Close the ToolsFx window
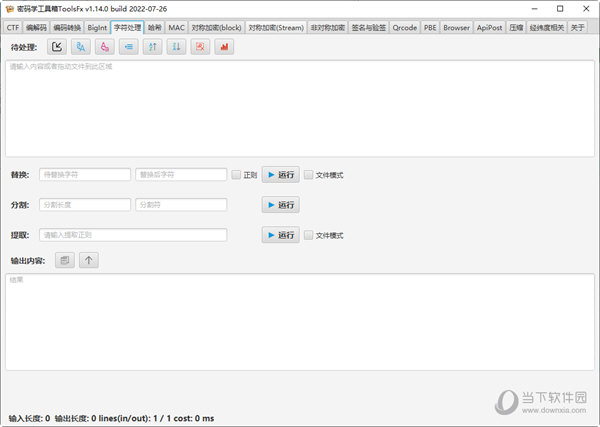600x427 pixels. (586, 8)
